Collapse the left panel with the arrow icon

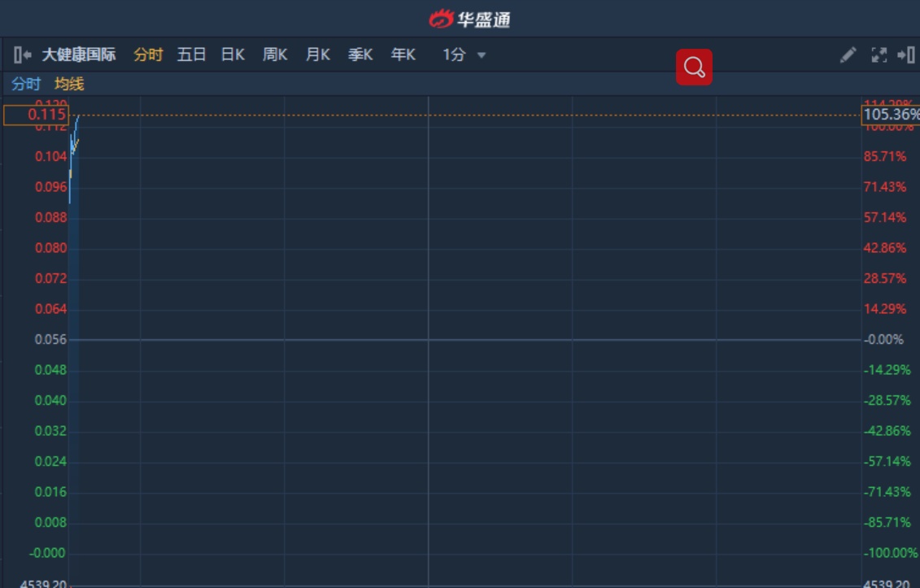point(22,55)
